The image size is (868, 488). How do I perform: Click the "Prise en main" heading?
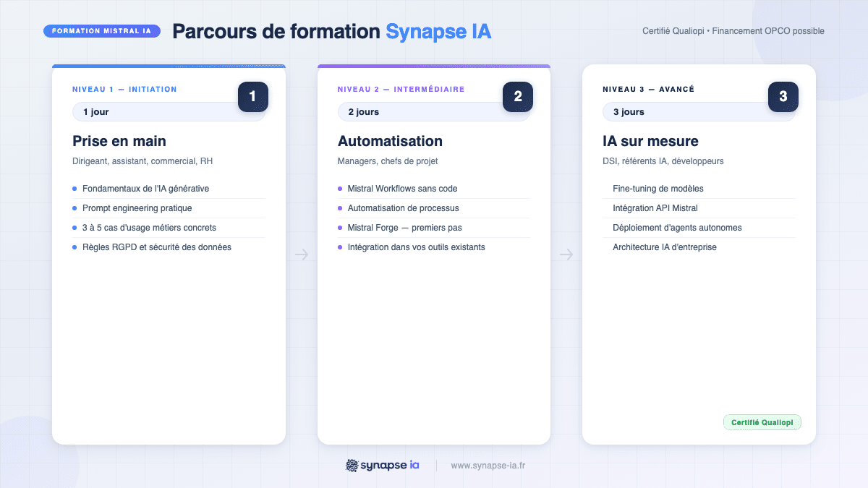click(119, 141)
